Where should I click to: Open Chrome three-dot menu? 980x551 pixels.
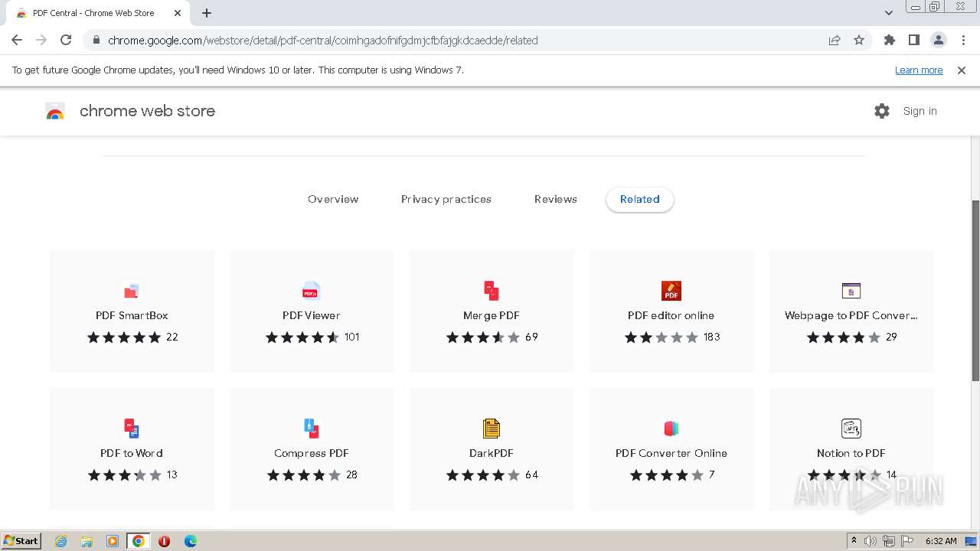click(x=962, y=41)
